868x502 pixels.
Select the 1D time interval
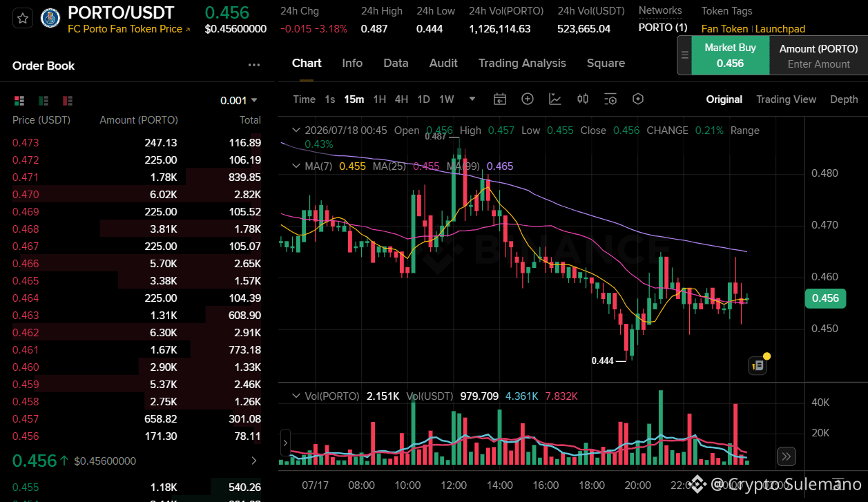click(424, 99)
